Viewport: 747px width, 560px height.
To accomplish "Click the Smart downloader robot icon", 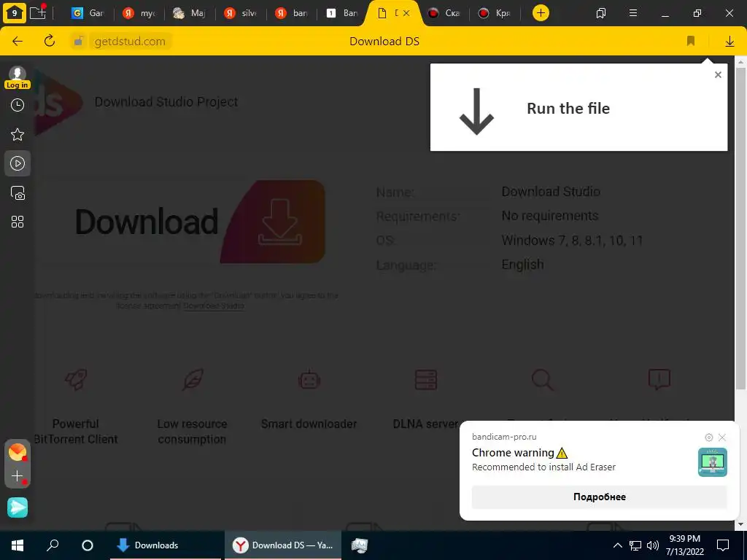I will coord(309,379).
